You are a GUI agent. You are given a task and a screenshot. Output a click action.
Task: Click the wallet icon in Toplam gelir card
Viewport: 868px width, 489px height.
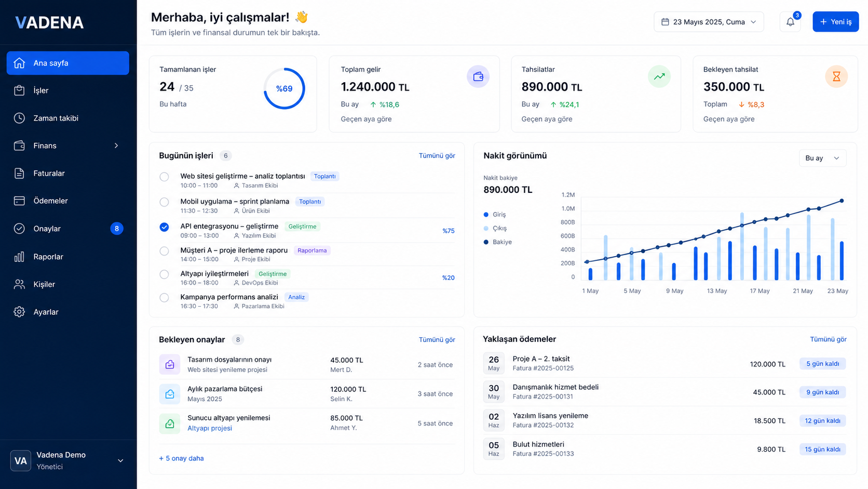(478, 76)
